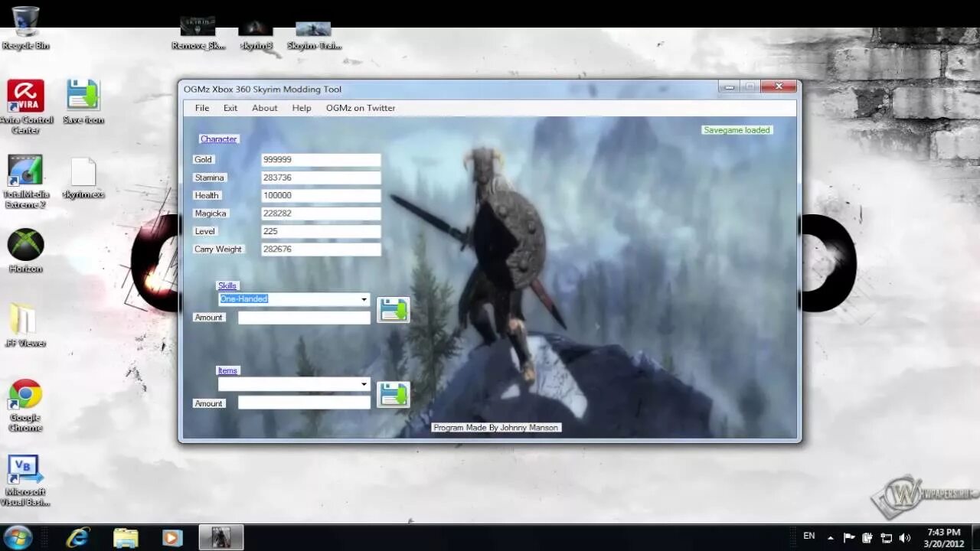Click the taskbar clock showing 7:43 PM
980x551 pixels.
click(x=943, y=537)
